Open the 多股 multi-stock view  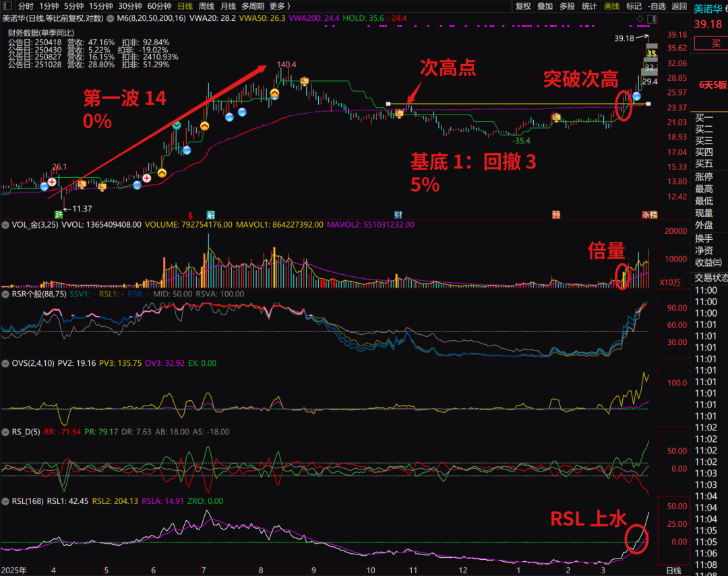click(568, 6)
